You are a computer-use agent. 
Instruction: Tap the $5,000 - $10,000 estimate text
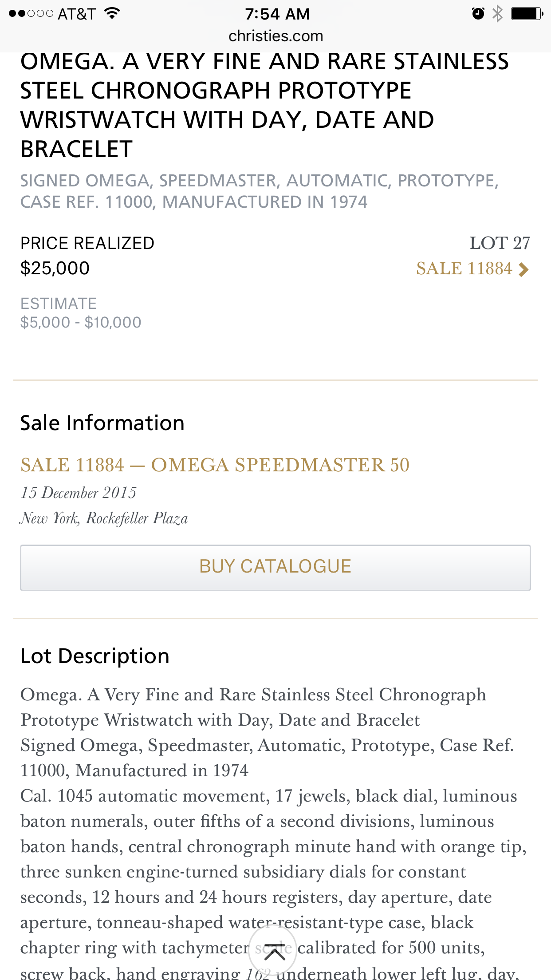coord(81,322)
